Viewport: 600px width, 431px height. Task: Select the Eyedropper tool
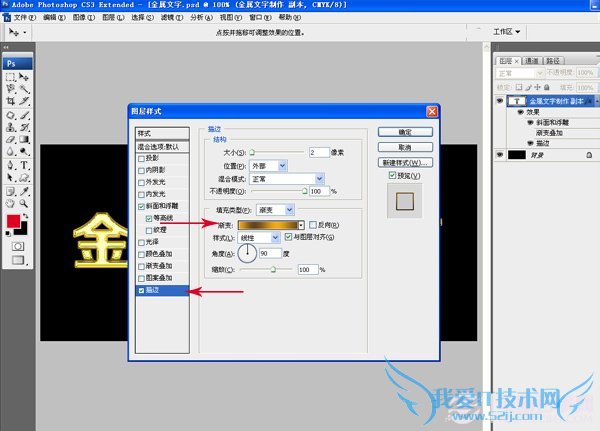coord(24,191)
